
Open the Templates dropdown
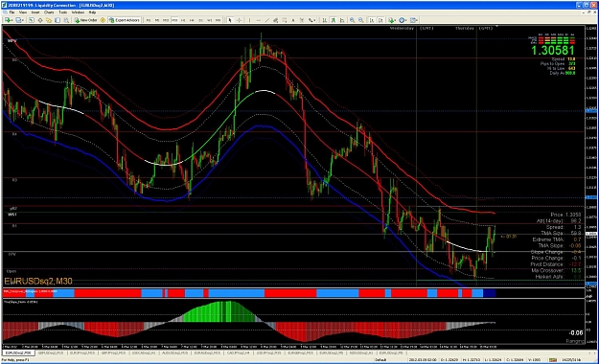click(414, 20)
